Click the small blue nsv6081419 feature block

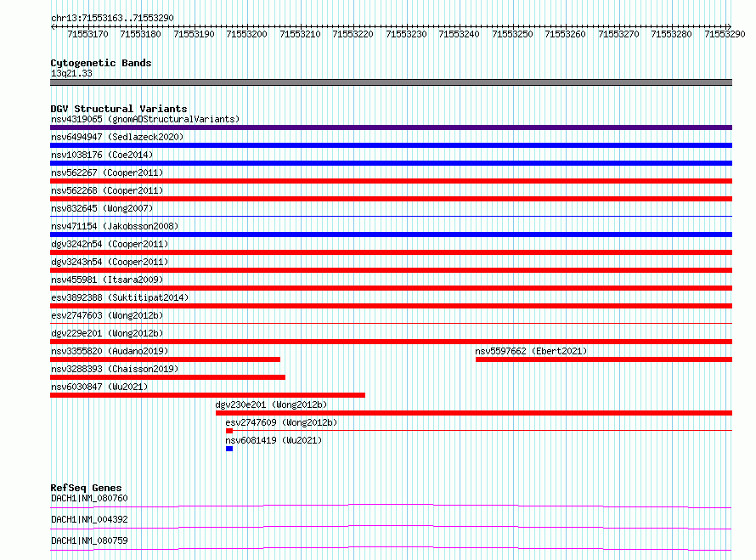(229, 449)
